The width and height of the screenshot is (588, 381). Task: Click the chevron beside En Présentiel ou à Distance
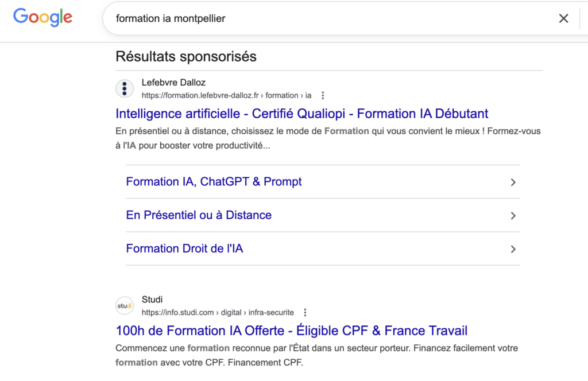513,215
